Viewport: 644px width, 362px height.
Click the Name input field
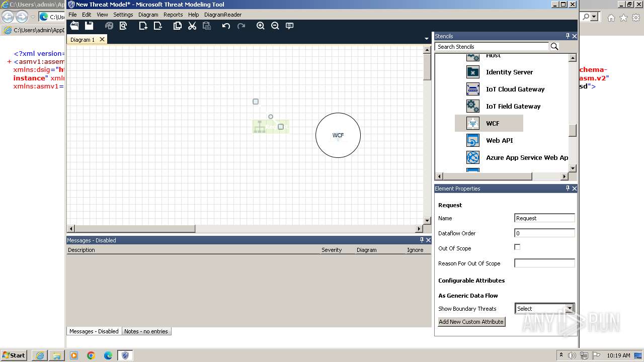tap(544, 218)
